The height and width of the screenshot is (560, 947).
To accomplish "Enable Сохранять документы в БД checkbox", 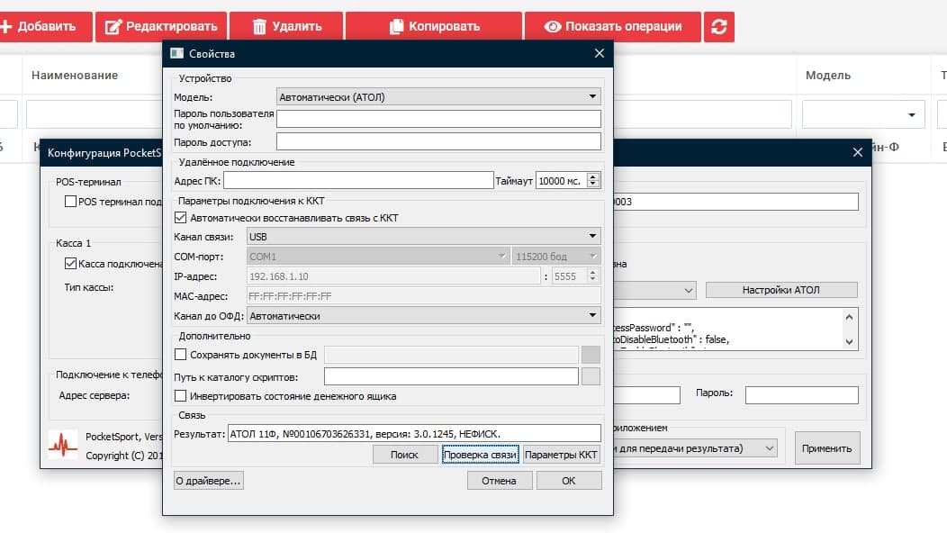I will coord(180,355).
